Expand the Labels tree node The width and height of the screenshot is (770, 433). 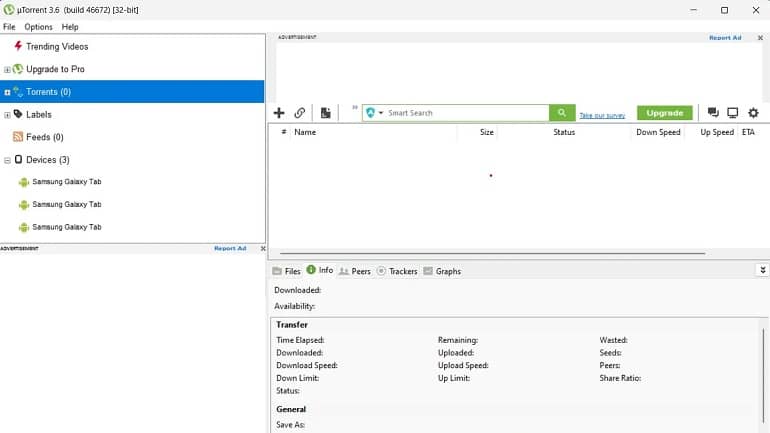coord(7,115)
